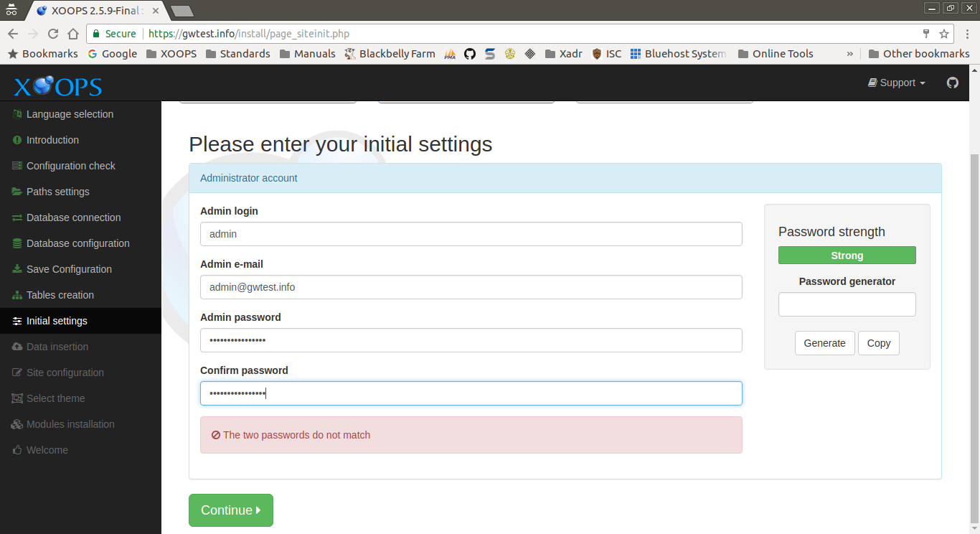980x534 pixels.
Task: Click inside the Password generator field
Action: click(x=847, y=304)
